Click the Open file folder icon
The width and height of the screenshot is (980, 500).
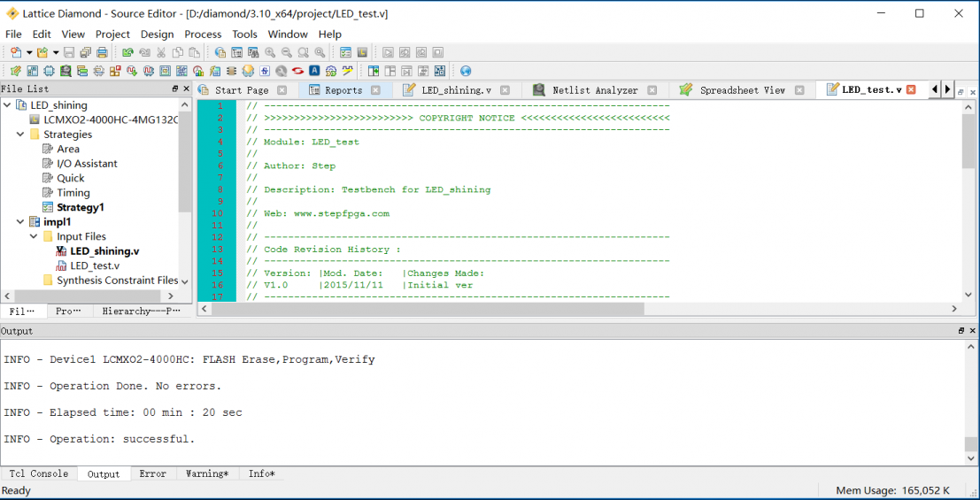[42, 52]
